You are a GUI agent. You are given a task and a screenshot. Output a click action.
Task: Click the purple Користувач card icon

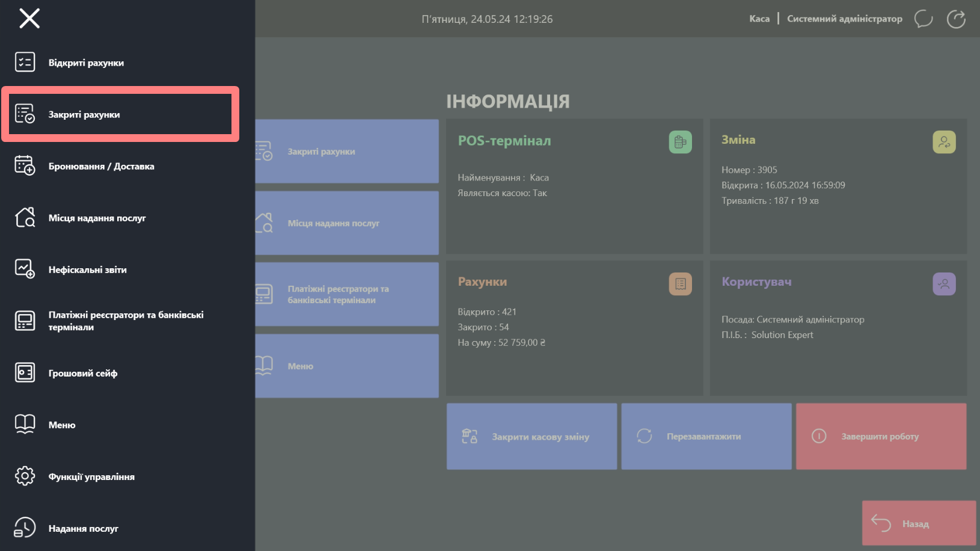(944, 284)
